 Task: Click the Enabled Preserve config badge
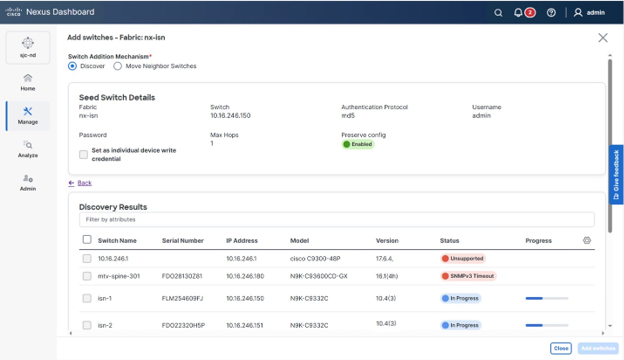pyautogui.click(x=358, y=144)
